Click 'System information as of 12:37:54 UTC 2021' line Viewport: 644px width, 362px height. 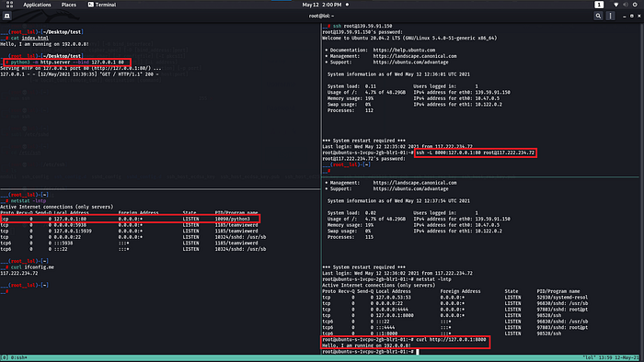pyautogui.click(x=398, y=201)
